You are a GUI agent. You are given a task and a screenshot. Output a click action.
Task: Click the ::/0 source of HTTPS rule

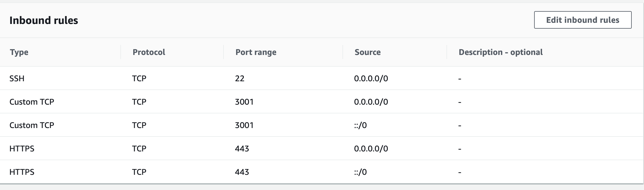click(x=360, y=172)
